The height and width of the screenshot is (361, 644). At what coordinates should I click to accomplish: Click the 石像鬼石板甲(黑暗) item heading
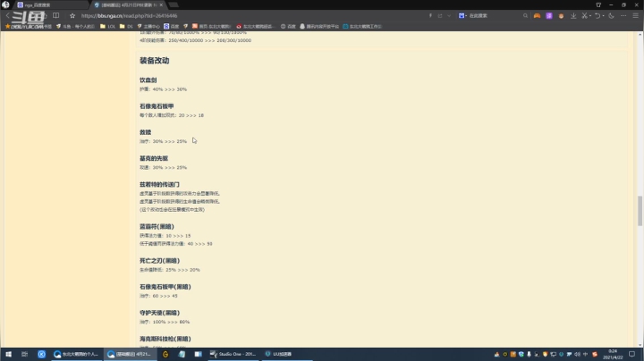[165, 287]
